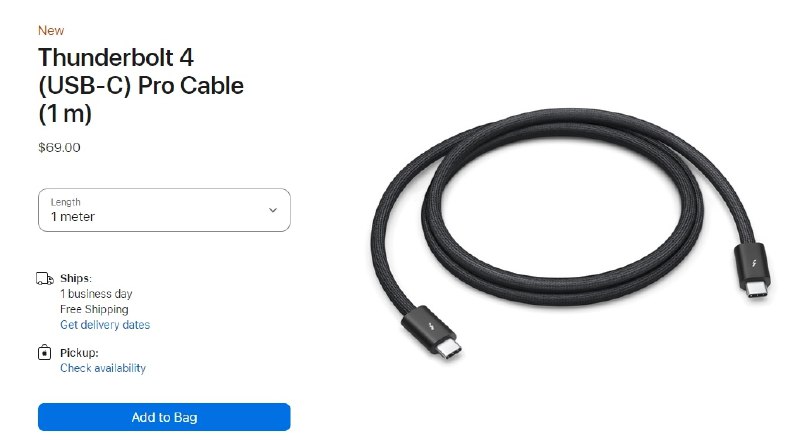Click the Add to Bag button

164,417
